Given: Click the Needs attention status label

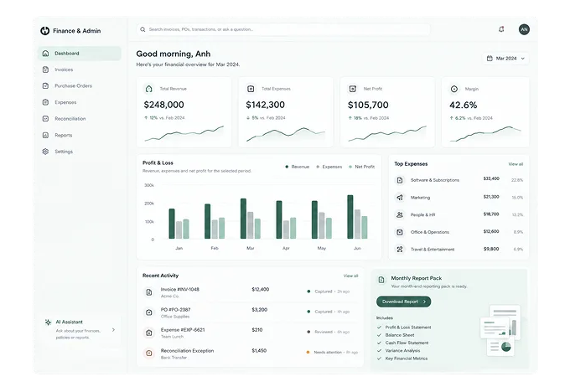Looking at the screenshot, I should click(x=328, y=353).
